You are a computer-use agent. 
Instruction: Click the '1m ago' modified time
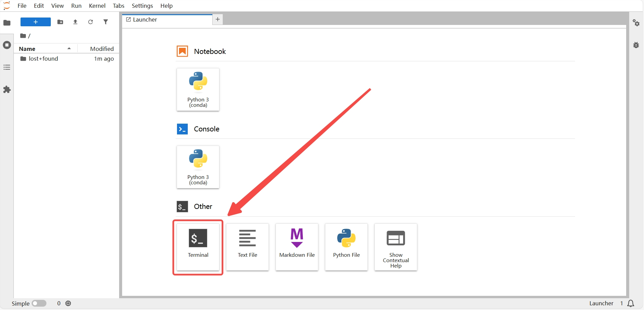tap(104, 59)
